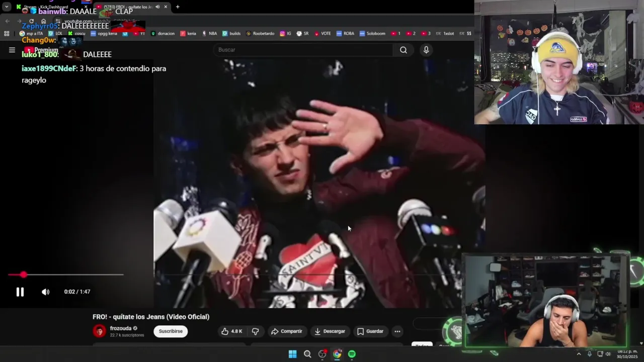Click the 22.7 k suscriptores text
The image size is (644, 362).
pos(127,335)
